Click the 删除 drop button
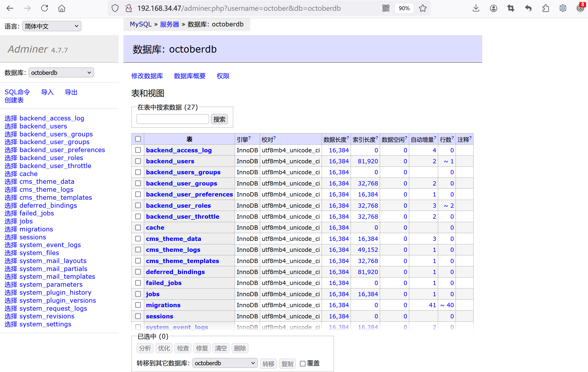Viewport: 588px width, 372px height. click(x=240, y=348)
